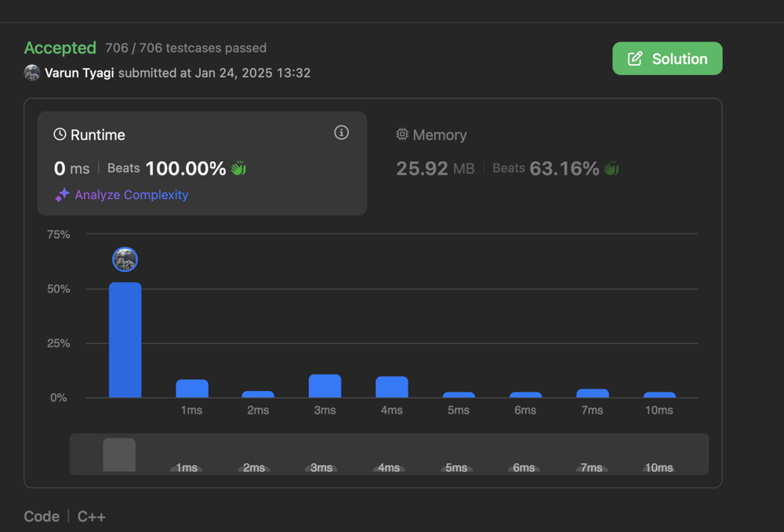This screenshot has height=532, width=784.
Task: Click the memory clapping hands icon
Action: point(611,168)
